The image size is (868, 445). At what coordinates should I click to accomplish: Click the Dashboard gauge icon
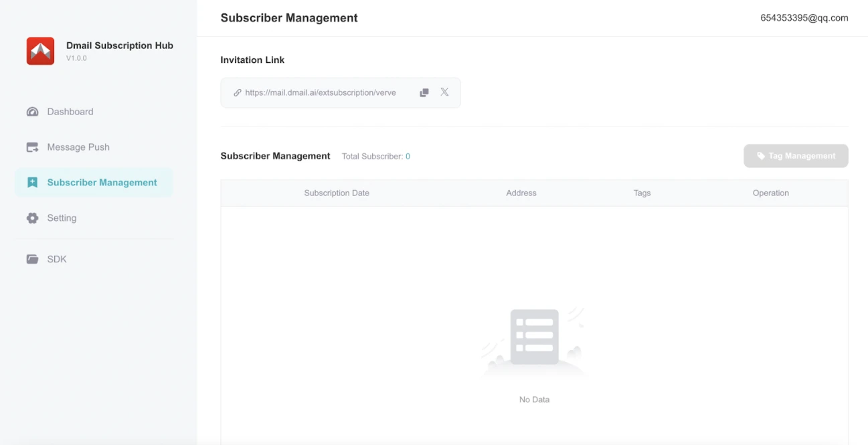pyautogui.click(x=32, y=112)
